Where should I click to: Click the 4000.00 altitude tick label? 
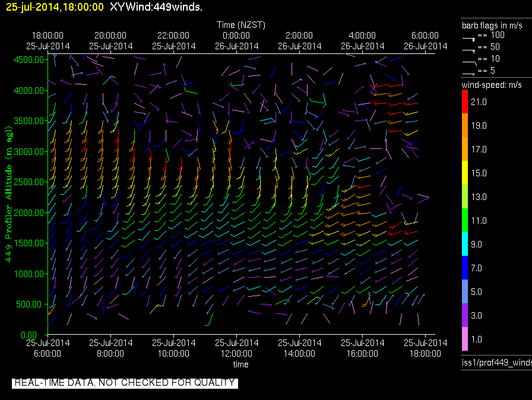coord(29,91)
